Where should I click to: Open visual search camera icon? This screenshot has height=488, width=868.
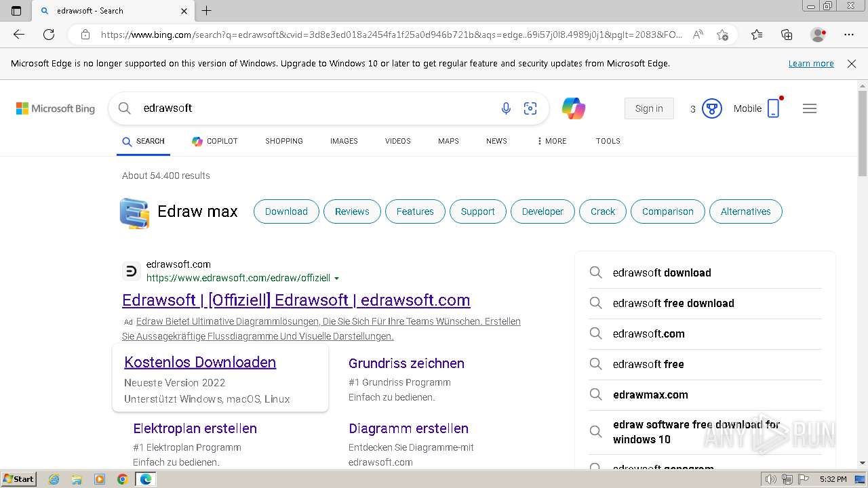pos(530,108)
